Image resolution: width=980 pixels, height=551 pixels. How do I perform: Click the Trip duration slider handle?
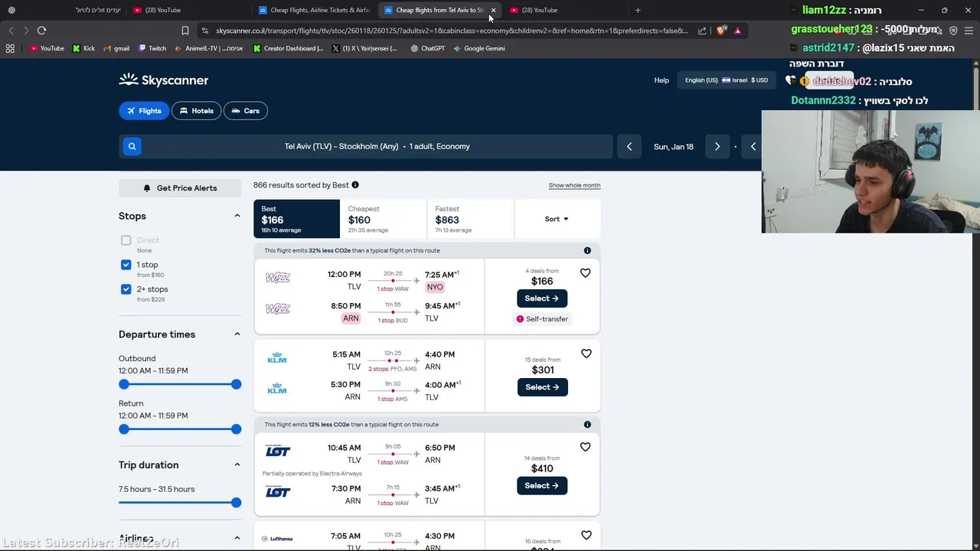click(236, 503)
